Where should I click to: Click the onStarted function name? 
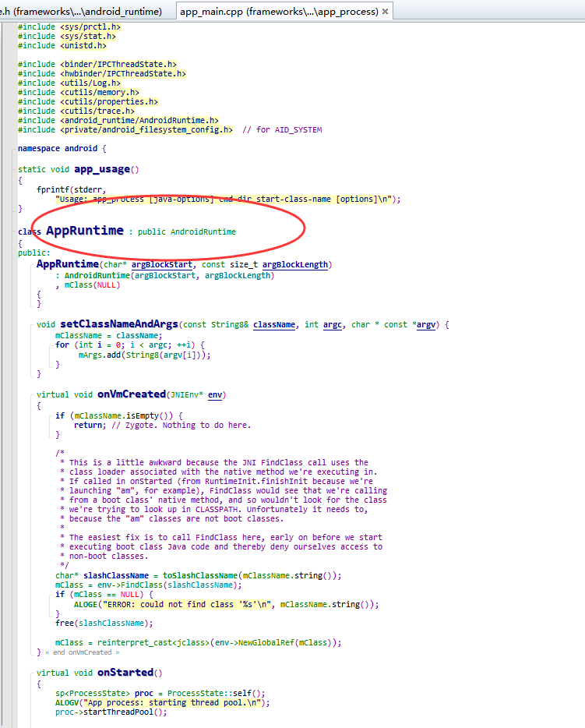click(x=125, y=673)
